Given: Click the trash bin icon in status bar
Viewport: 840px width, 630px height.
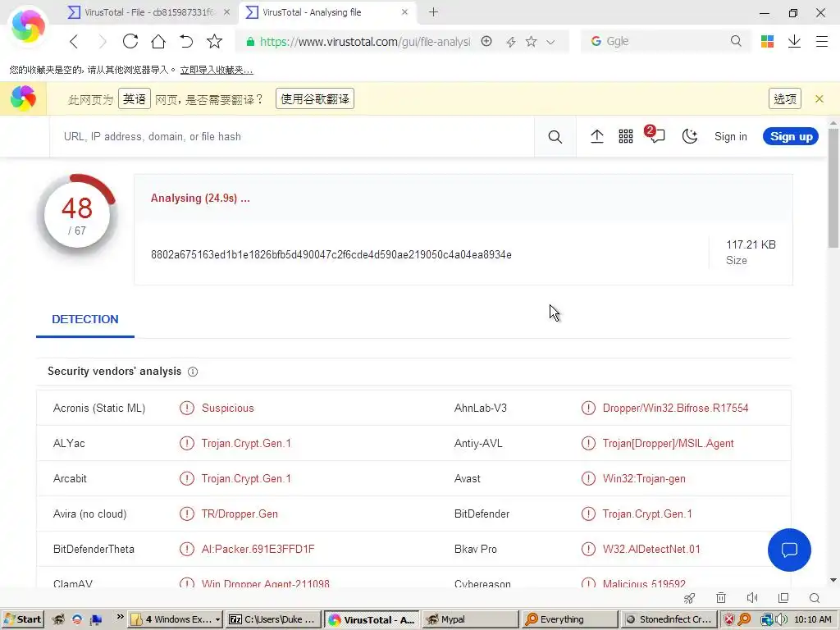Looking at the screenshot, I should (721, 598).
